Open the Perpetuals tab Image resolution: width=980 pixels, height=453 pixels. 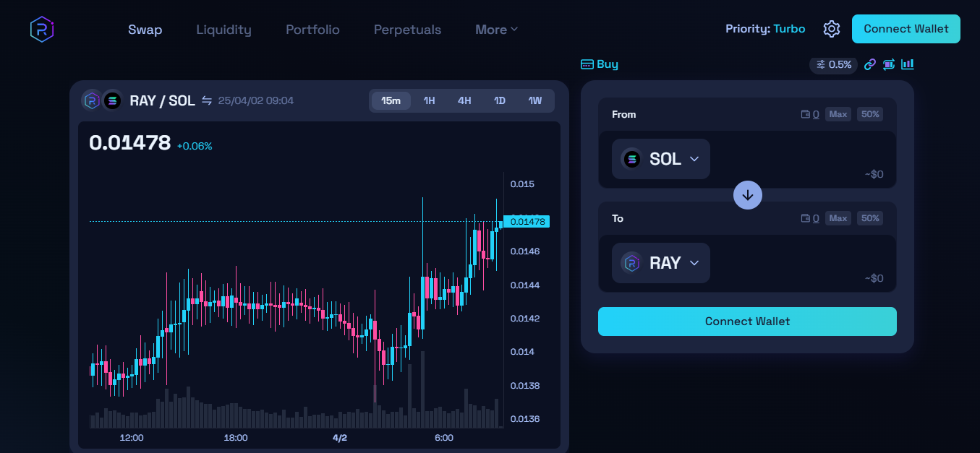click(407, 30)
